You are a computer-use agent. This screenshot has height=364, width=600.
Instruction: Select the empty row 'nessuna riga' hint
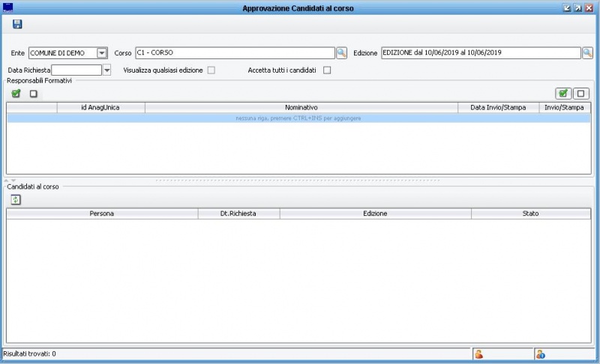(x=298, y=118)
